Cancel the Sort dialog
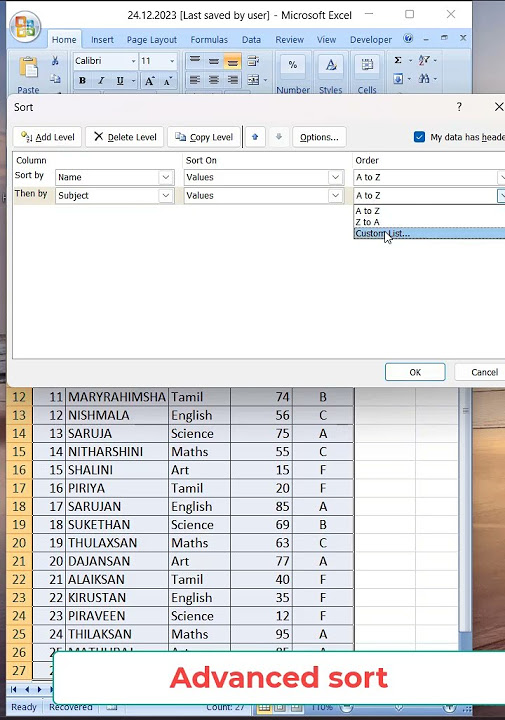The height and width of the screenshot is (720, 505). click(x=480, y=372)
